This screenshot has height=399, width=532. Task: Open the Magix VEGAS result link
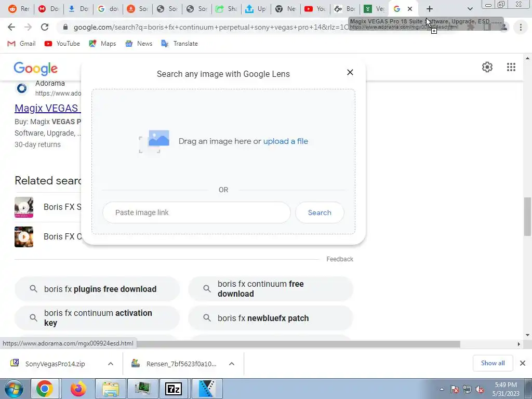point(47,108)
